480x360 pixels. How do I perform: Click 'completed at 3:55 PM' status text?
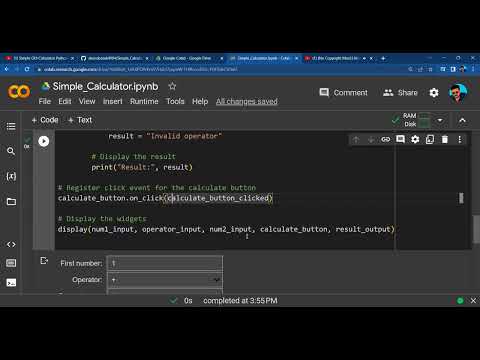pyautogui.click(x=240, y=301)
